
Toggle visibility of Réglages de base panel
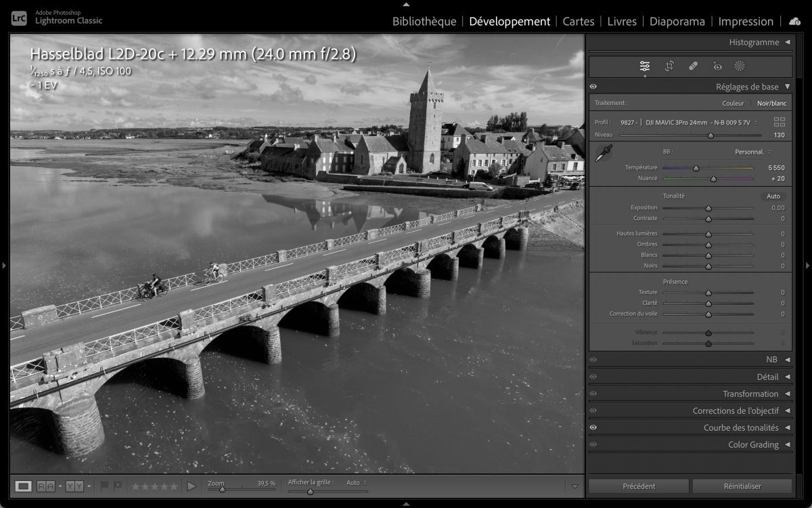point(593,87)
